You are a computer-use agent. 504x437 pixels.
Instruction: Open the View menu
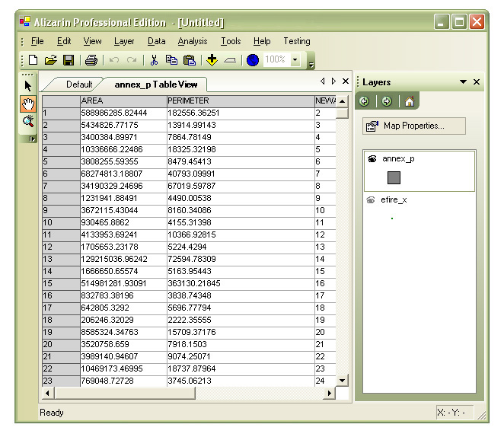(x=93, y=41)
